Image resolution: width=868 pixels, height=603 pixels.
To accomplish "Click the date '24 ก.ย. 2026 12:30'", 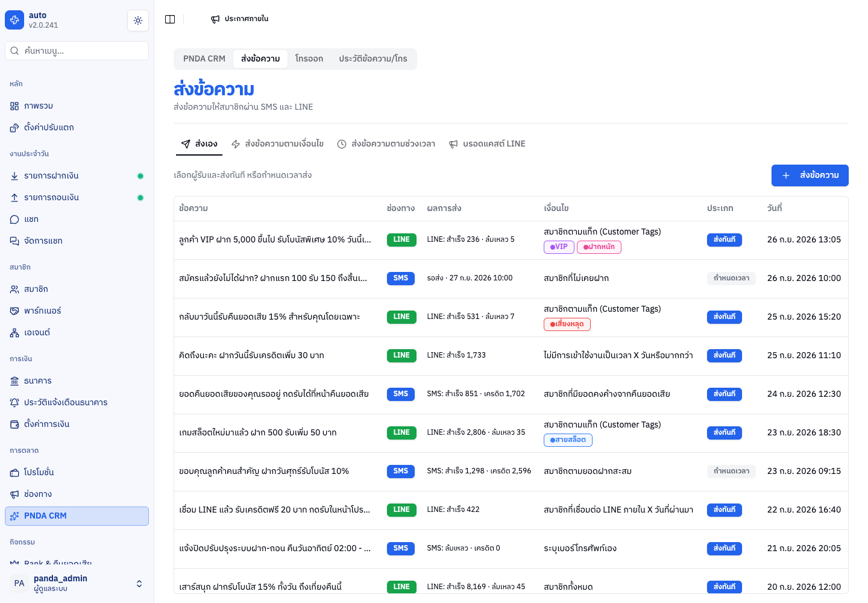I will (804, 394).
